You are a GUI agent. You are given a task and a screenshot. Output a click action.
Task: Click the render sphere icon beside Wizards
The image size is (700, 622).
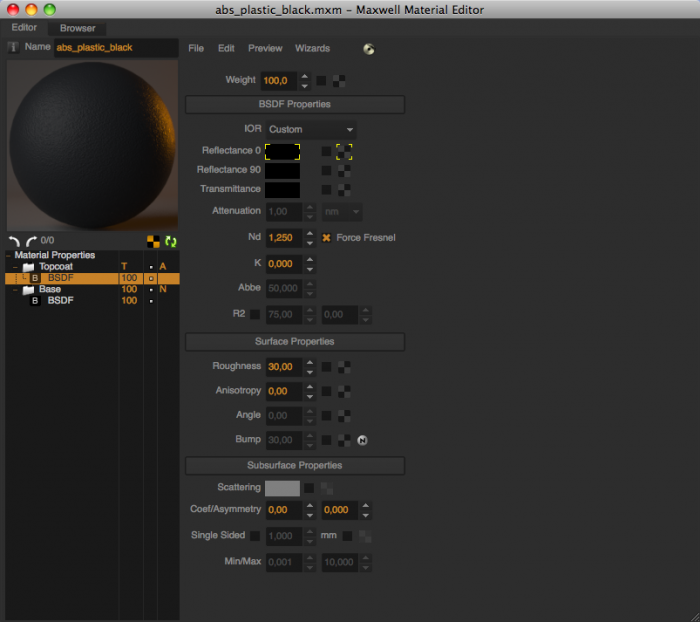[369, 49]
